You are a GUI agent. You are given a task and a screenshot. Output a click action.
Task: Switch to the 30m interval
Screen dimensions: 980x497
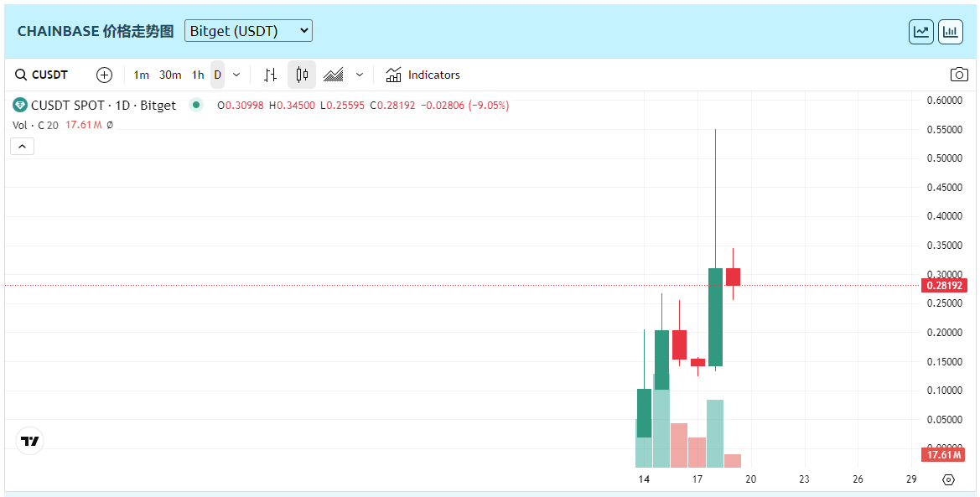coord(170,75)
